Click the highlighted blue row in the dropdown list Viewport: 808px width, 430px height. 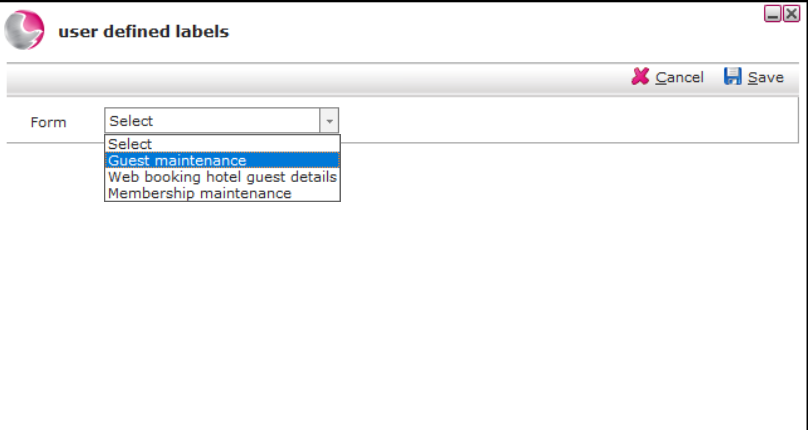(222, 160)
